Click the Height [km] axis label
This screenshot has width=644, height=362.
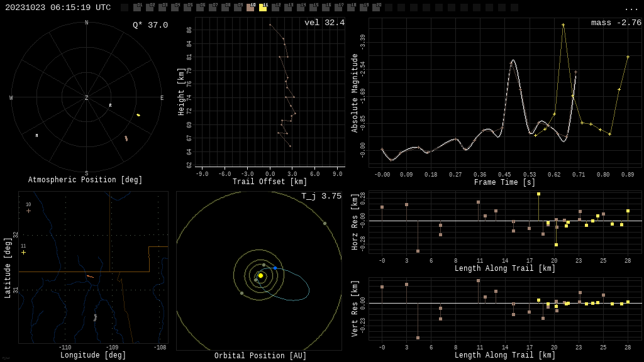click(x=181, y=92)
